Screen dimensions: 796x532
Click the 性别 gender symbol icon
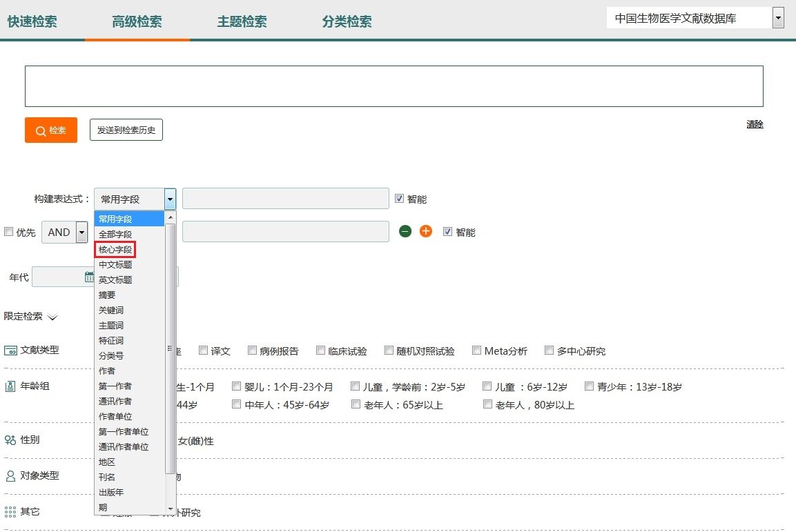tap(10, 440)
